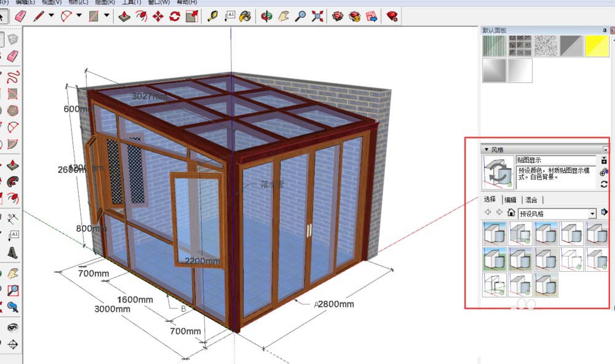The width and height of the screenshot is (615, 364).
Task: Pick the speckled granite material swatch
Action: pyautogui.click(x=546, y=46)
